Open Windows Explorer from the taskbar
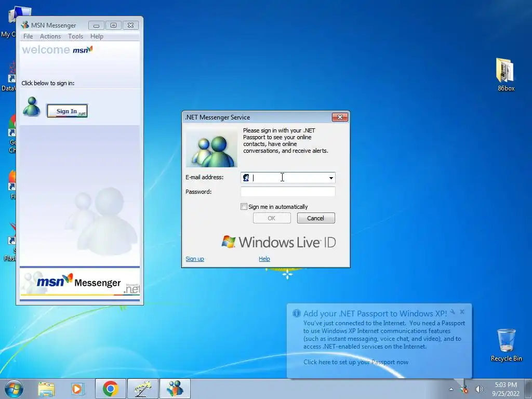532x399 pixels. tap(46, 389)
